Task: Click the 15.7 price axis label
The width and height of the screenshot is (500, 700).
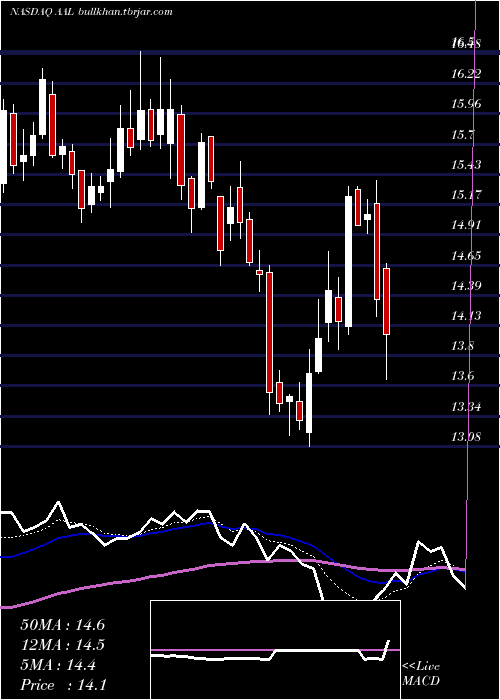Action: point(462,134)
